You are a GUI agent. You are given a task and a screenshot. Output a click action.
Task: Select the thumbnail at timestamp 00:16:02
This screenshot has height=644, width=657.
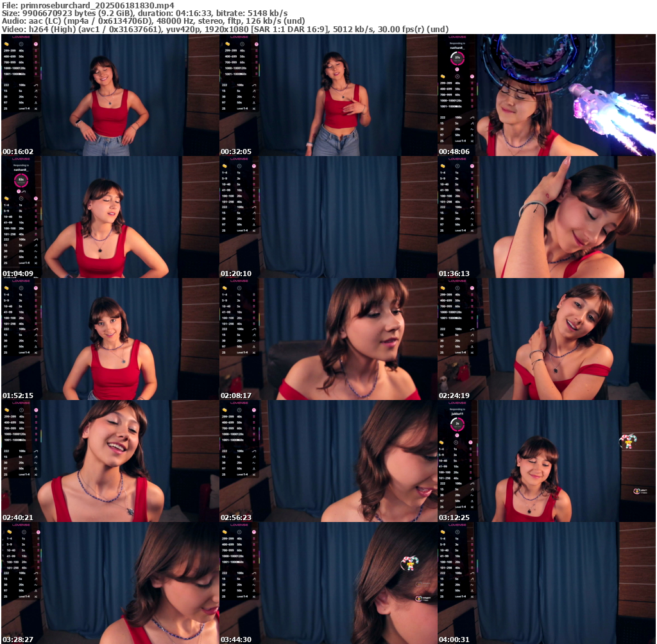110,95
